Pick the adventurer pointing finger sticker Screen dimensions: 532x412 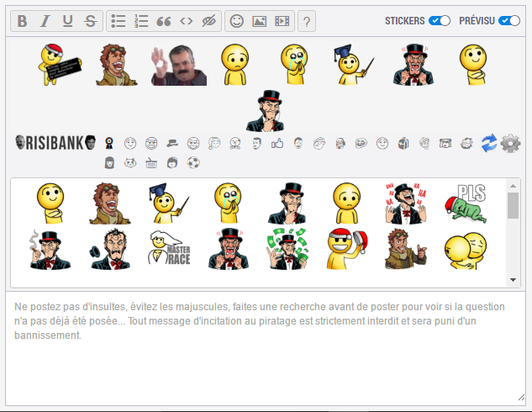(x=406, y=249)
